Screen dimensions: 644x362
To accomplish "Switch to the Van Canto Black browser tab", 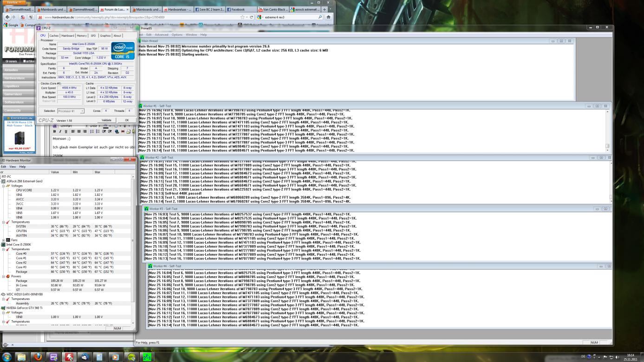I will (273, 9).
